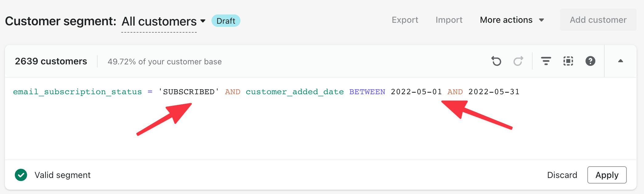Collapse the segment editor with the up caret
Image resolution: width=644 pixels, height=194 pixels.
click(621, 61)
